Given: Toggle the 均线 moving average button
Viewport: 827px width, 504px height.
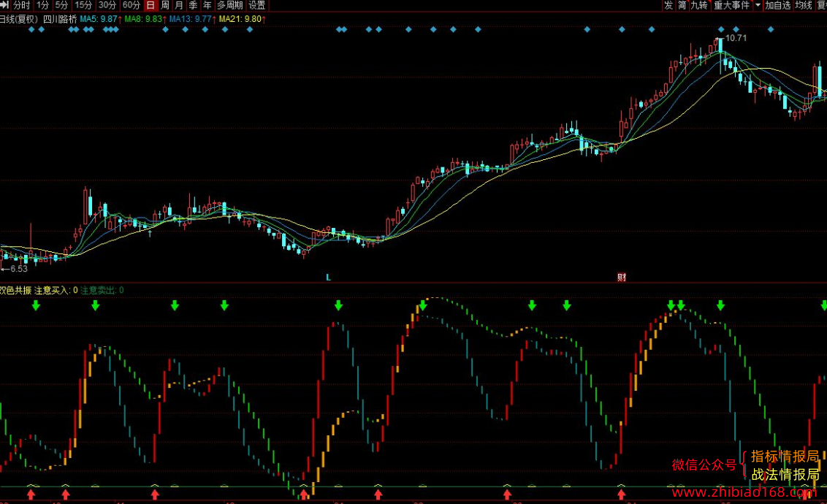Looking at the screenshot, I should tap(804, 5).
